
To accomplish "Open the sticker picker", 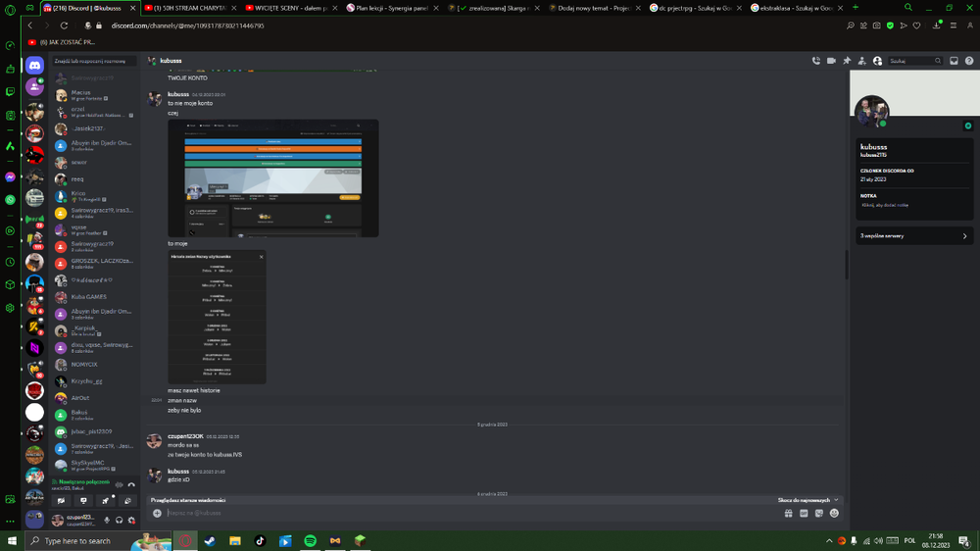I will [x=818, y=513].
